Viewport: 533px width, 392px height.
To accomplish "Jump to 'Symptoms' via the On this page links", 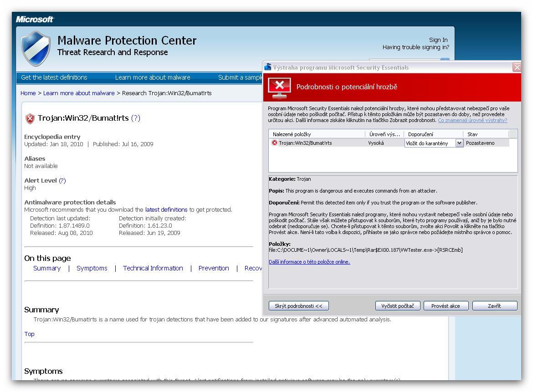I will (x=92, y=268).
